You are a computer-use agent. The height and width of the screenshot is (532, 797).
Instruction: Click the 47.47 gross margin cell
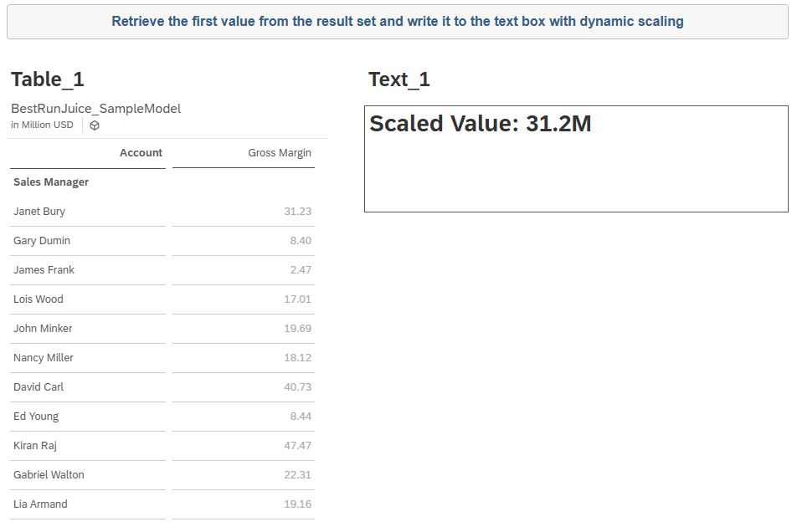[297, 446]
